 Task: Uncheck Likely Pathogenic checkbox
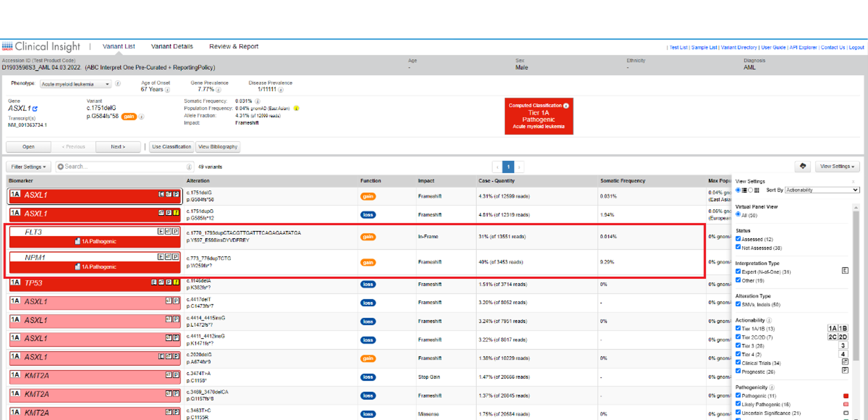pos(738,404)
